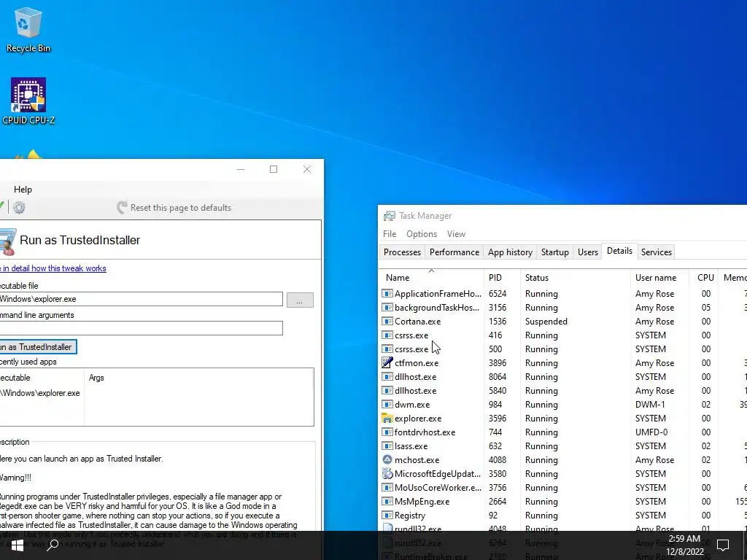Click the UMFD-0 user name cell

pos(651,432)
